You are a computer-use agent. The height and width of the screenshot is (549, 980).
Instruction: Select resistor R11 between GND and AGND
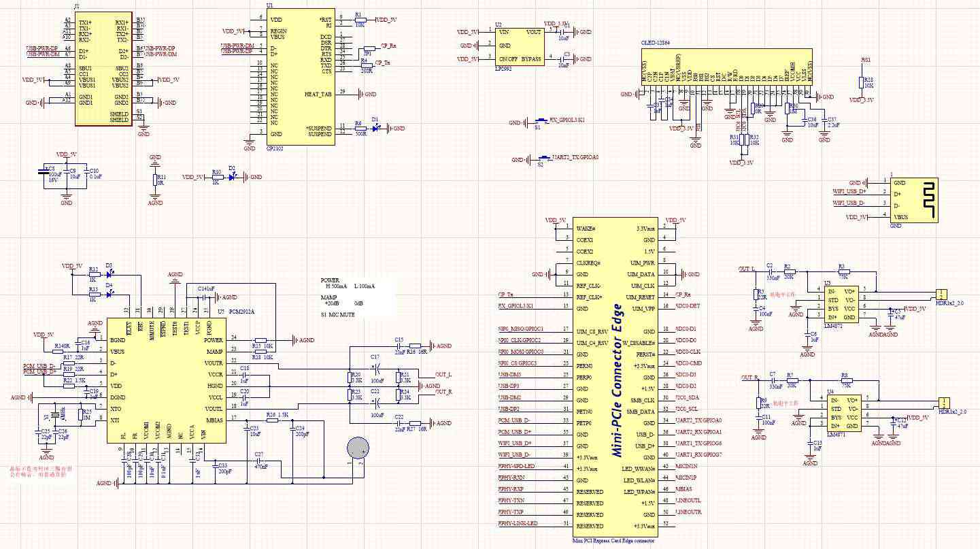(x=154, y=180)
